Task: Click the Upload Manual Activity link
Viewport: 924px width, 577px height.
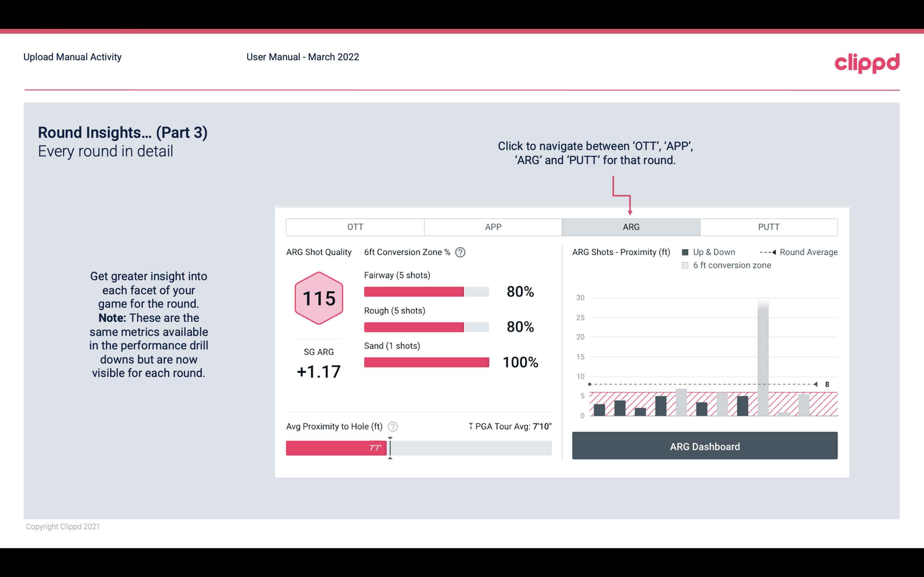Action: coord(72,57)
